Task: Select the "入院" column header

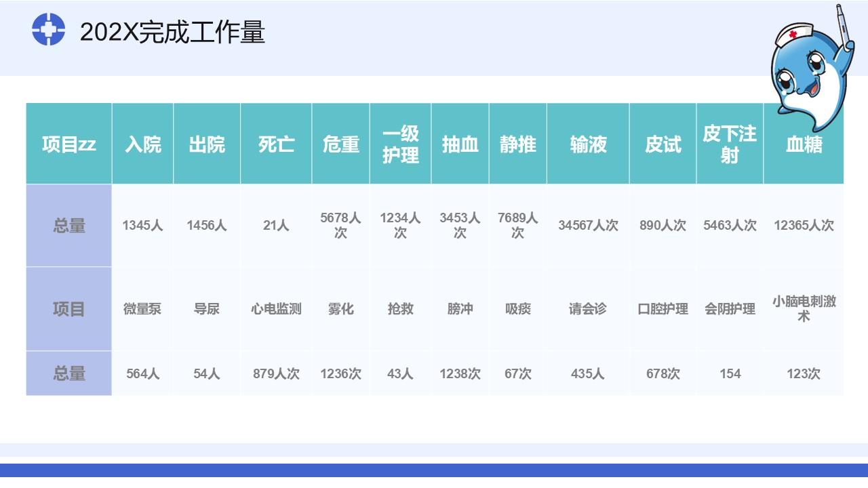Action: [143, 144]
